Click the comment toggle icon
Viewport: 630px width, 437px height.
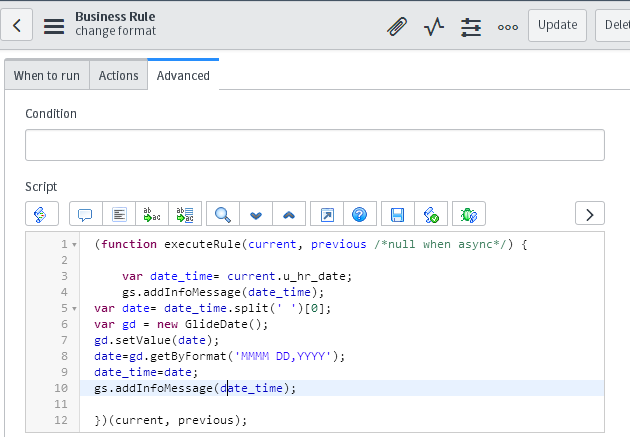pyautogui.click(x=85, y=214)
